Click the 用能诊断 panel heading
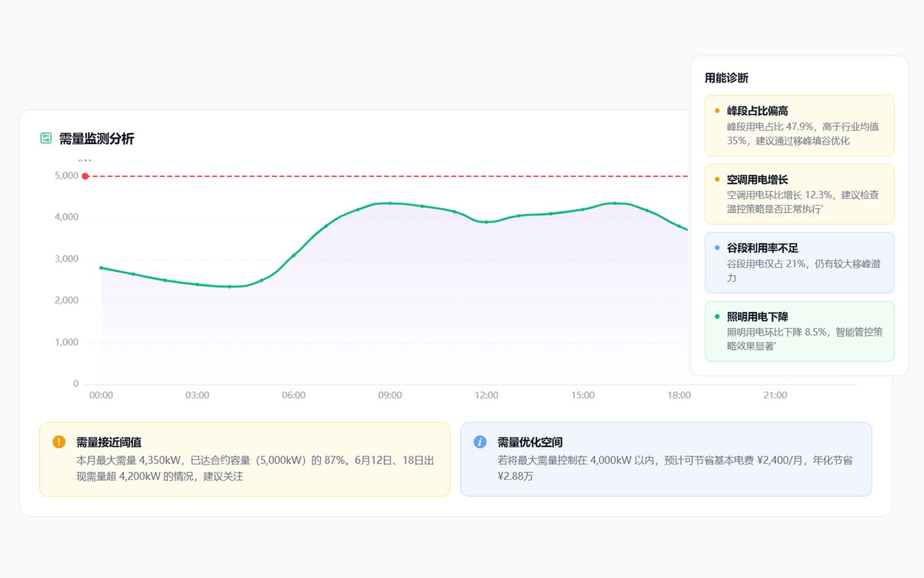 coord(726,77)
